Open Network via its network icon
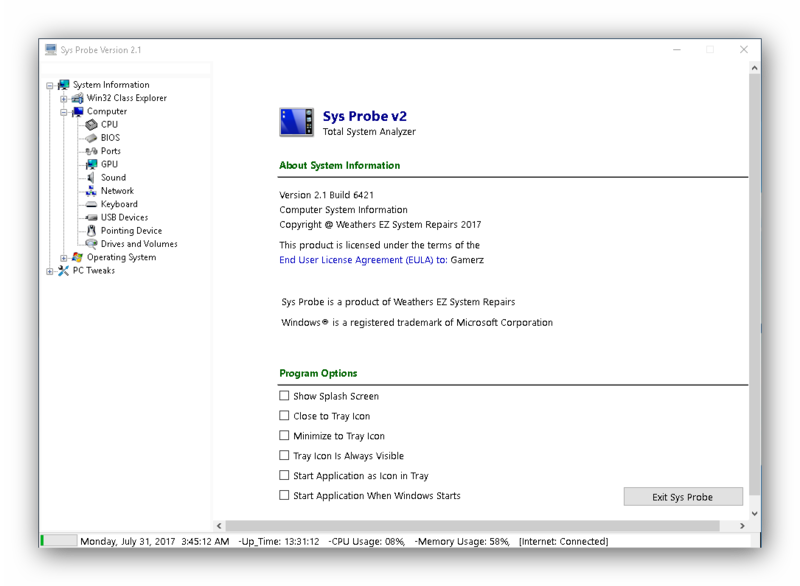This screenshot has height=586, width=800. pos(91,191)
